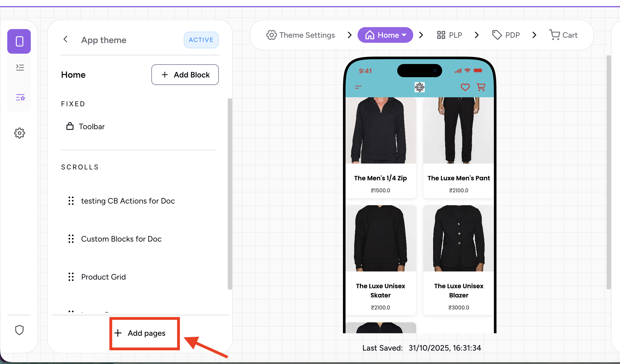Tap the heart wishlist icon in preview
620x364 pixels.
click(x=465, y=87)
